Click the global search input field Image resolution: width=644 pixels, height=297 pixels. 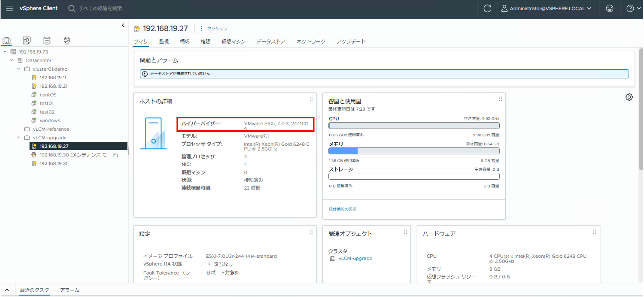[x=100, y=9]
